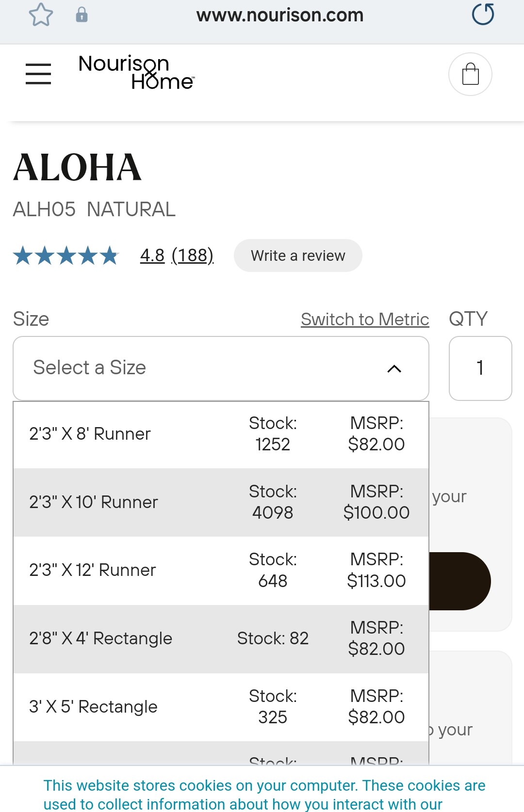This screenshot has width=524, height=812.
Task: View the (188) reviews count link
Action: pyautogui.click(x=193, y=255)
